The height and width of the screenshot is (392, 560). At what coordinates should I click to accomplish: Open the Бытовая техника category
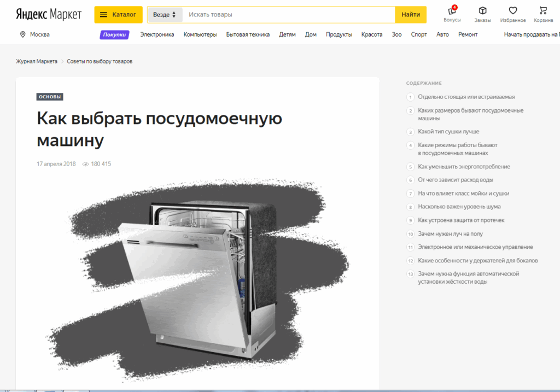[x=248, y=34]
